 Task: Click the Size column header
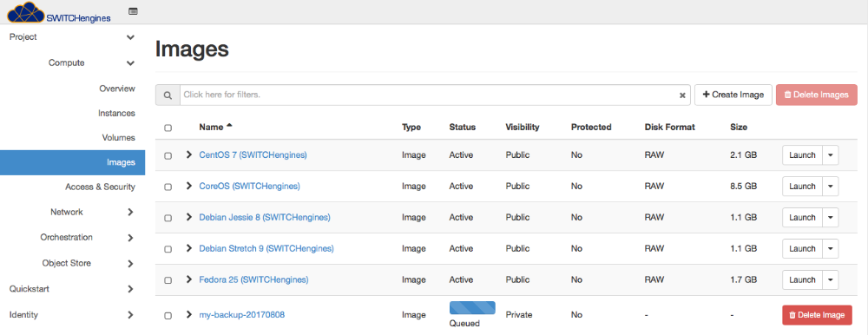tap(739, 127)
